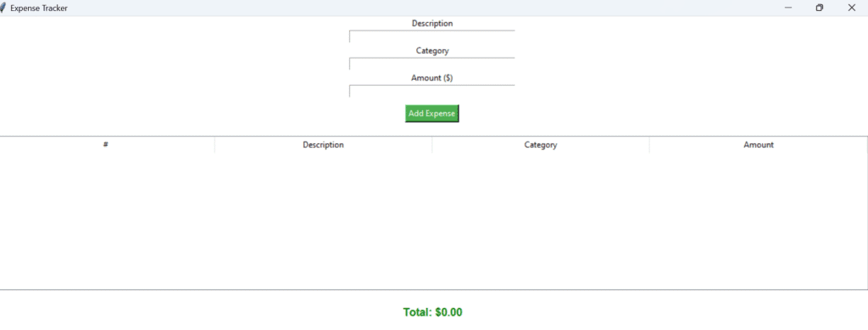The image size is (868, 330).
Task: Select the Amount column header in table
Action: 759,145
